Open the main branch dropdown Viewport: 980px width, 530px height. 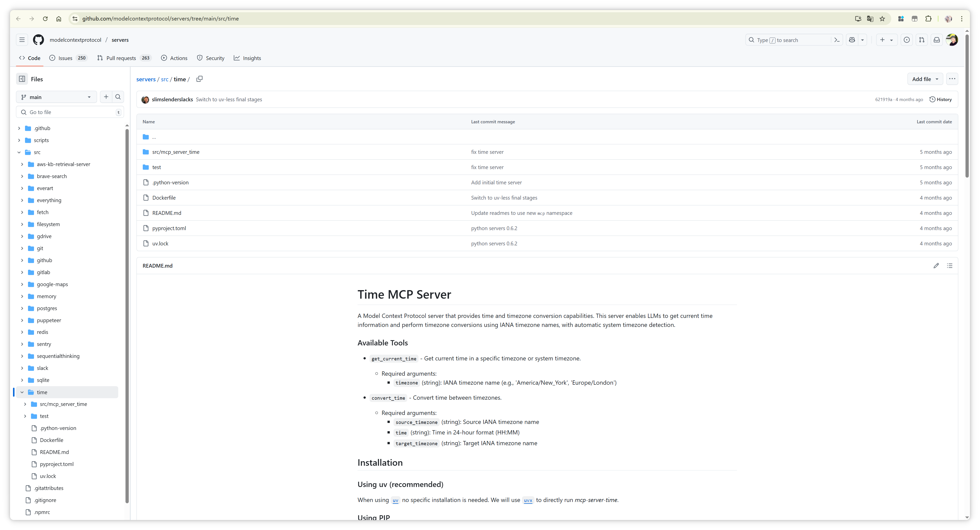pos(56,97)
